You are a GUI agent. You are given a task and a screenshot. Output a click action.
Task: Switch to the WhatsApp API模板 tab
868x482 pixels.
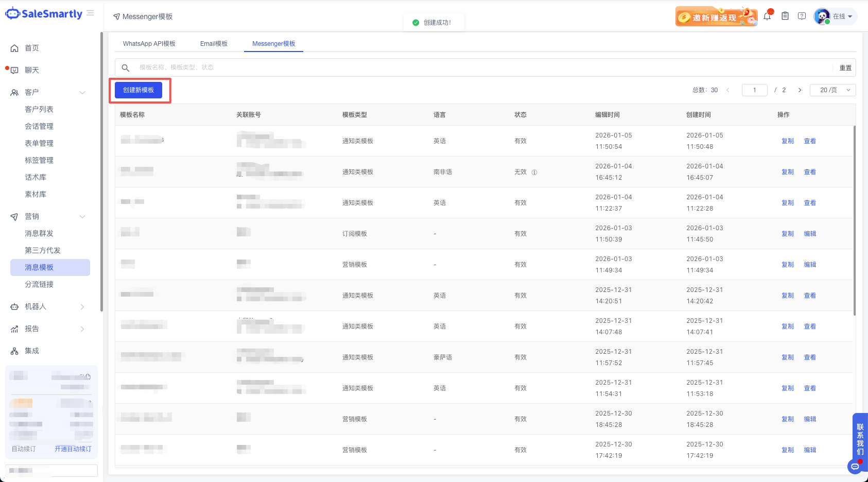(x=149, y=43)
